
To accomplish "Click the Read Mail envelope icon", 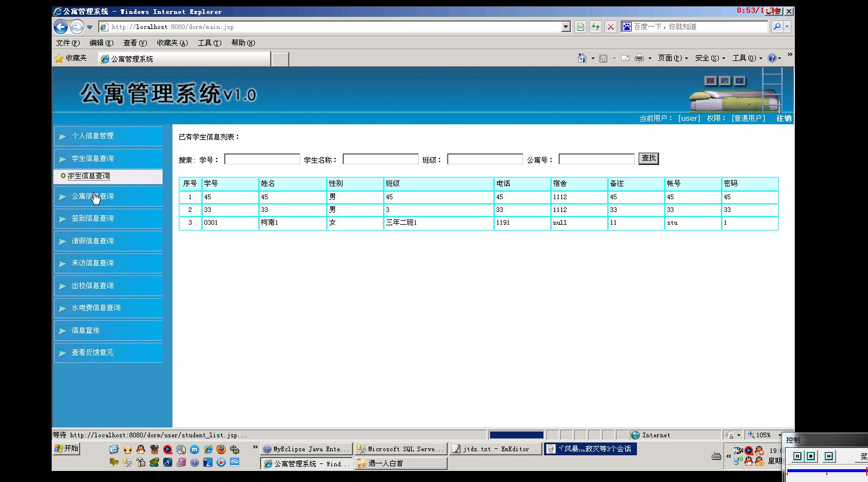I will 625,59.
